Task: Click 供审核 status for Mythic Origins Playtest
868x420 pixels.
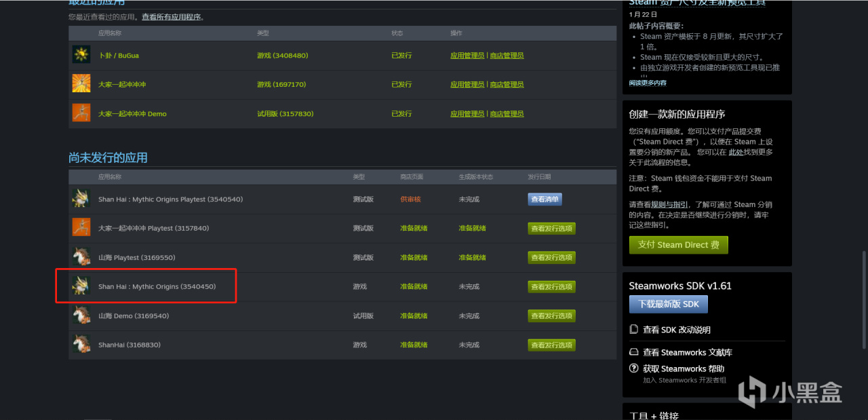Action: (x=411, y=199)
